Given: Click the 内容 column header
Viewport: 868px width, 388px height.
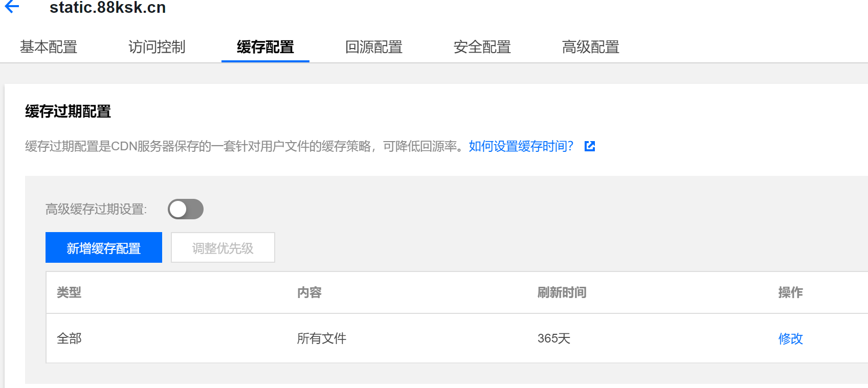Looking at the screenshot, I should (x=309, y=292).
